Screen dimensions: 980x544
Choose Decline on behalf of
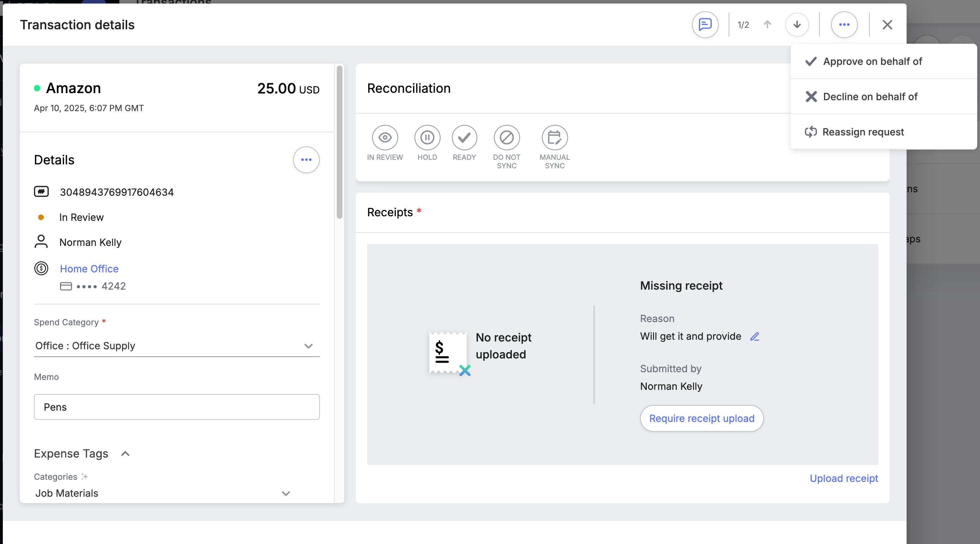883,97
